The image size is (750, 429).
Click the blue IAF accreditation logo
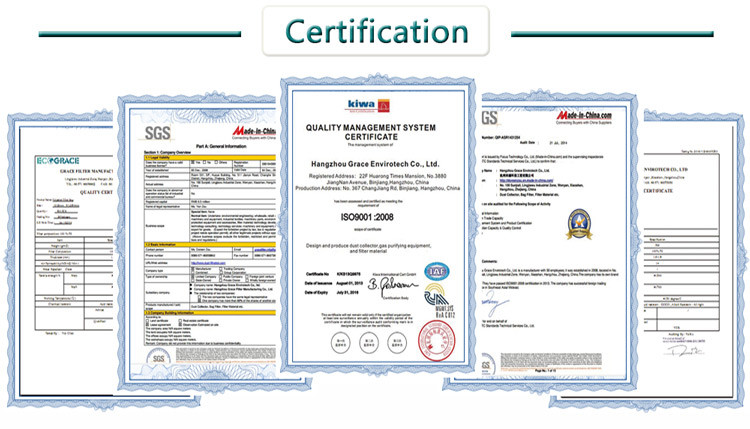click(436, 272)
